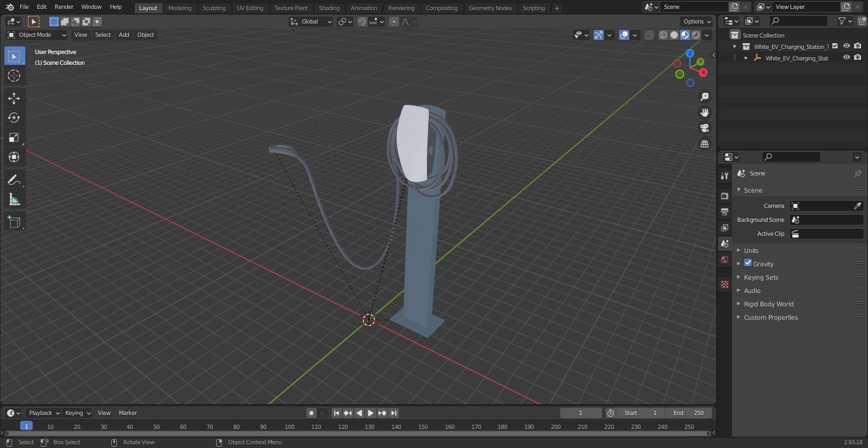Hide the White_EV_Charging_Station_1 collection in viewport

tap(846, 46)
